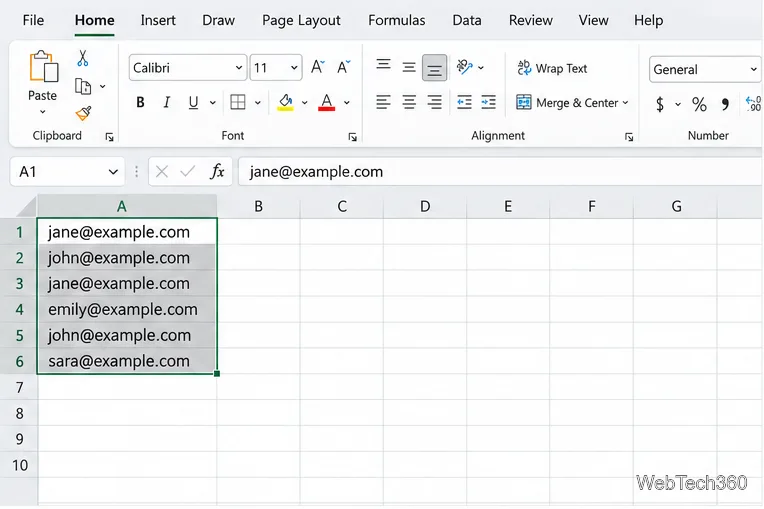Image resolution: width=764 pixels, height=509 pixels.
Task: Copy selection with the copy icon
Action: click(83, 86)
